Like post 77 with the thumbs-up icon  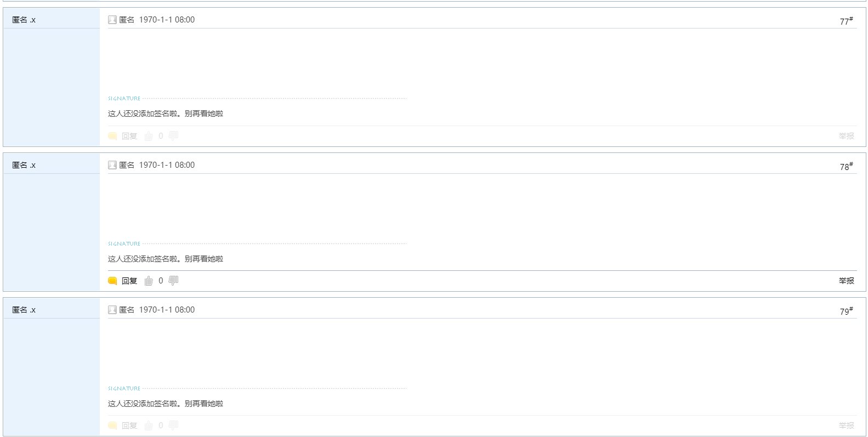(149, 136)
